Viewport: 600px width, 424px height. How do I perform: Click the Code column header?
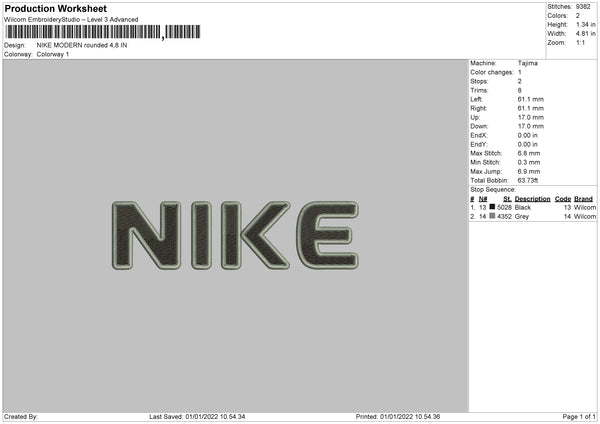(562, 199)
